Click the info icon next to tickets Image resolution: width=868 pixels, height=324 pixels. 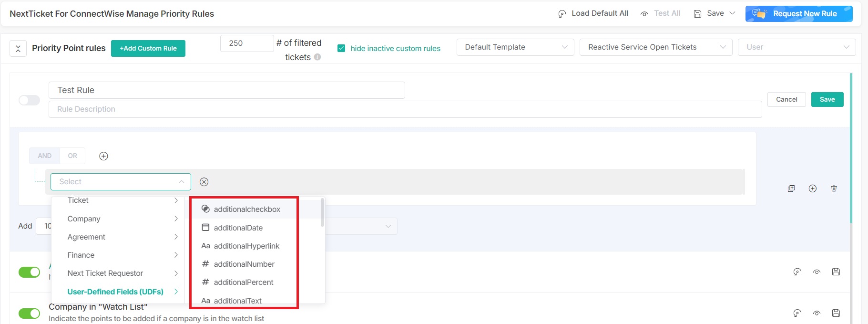[317, 57]
